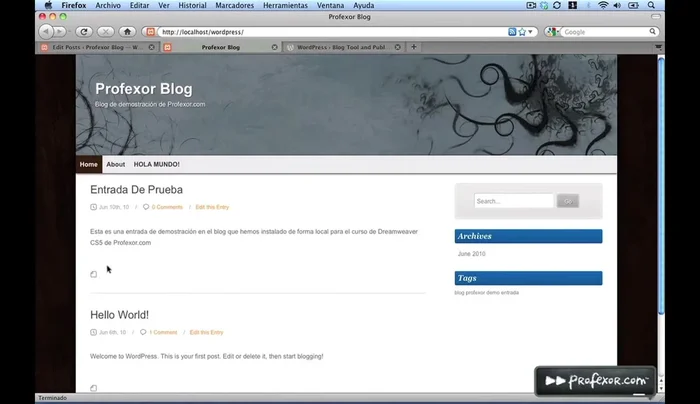700x404 pixels.
Task: Open the About page in blog navigation
Action: (116, 164)
